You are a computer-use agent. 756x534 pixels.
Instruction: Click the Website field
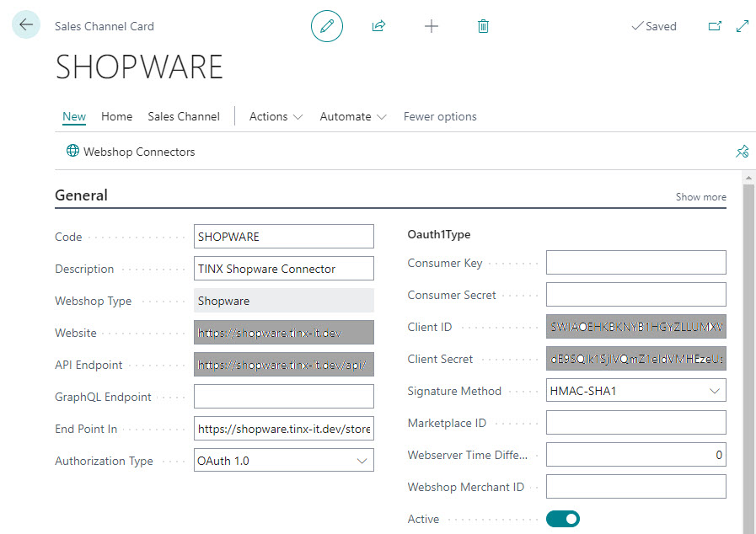point(283,333)
